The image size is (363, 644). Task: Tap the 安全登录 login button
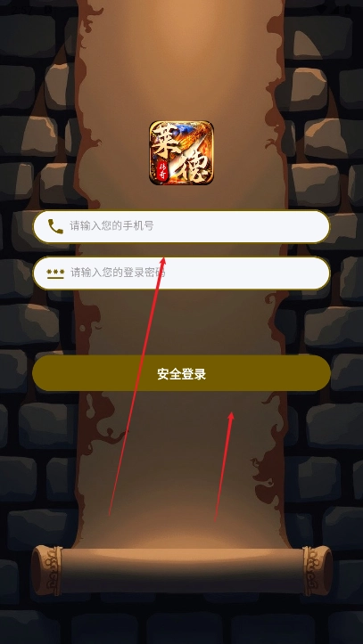181,373
